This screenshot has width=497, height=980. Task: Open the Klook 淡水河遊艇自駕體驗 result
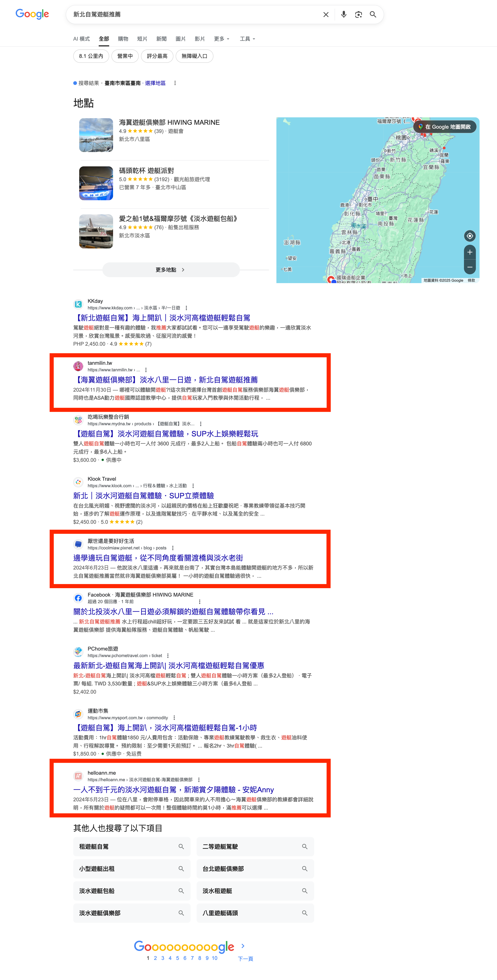click(x=143, y=495)
